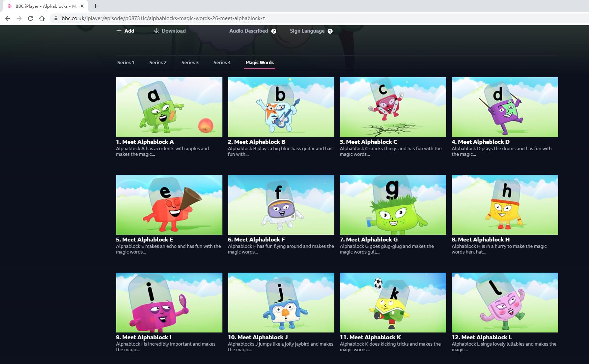The height and width of the screenshot is (364, 589).
Task: Open the Meet Alphablock F thumbnail
Action: click(281, 205)
